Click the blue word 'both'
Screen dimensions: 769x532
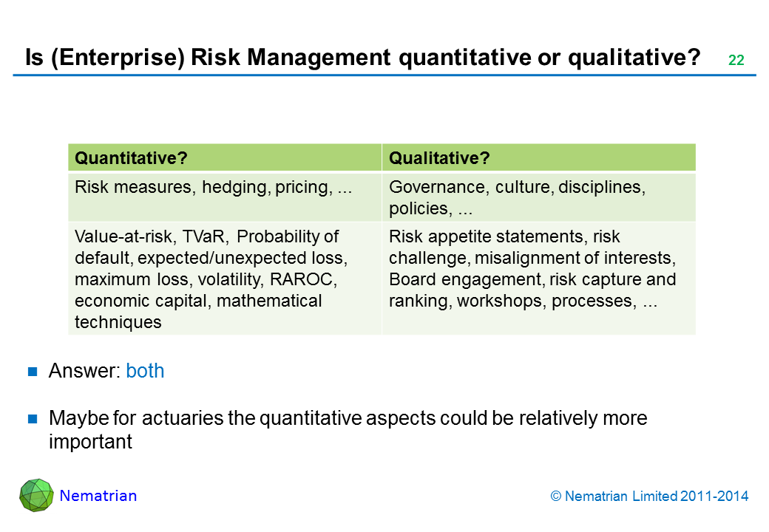click(145, 371)
